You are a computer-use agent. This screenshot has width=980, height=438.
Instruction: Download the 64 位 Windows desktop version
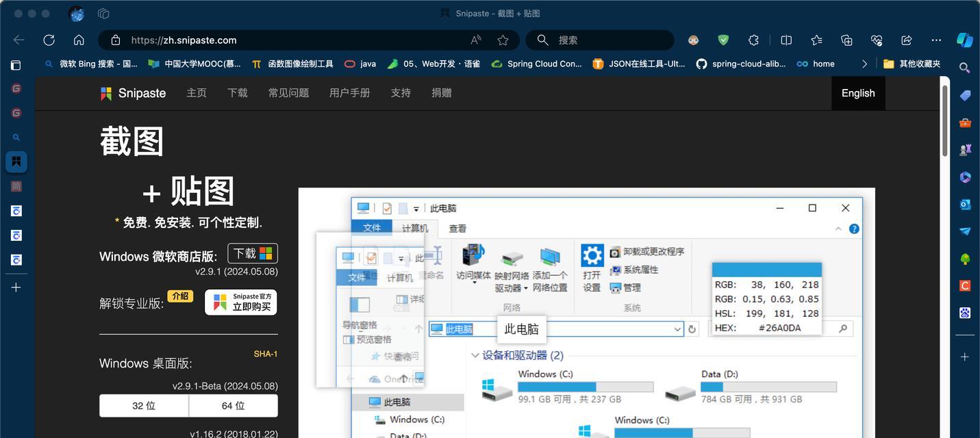tap(234, 406)
